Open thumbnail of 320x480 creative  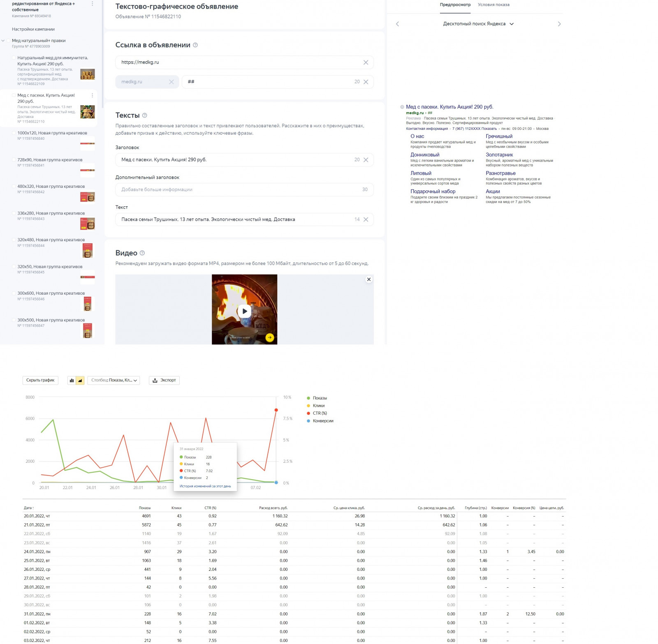tap(88, 251)
